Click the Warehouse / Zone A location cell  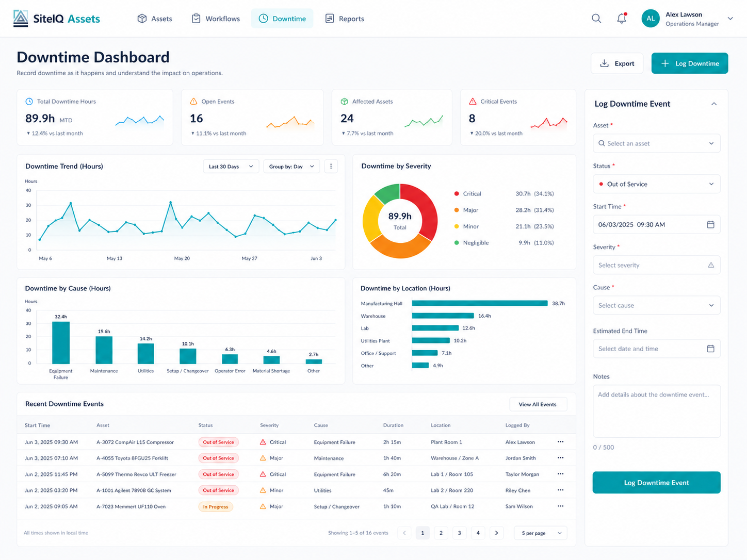click(x=454, y=458)
